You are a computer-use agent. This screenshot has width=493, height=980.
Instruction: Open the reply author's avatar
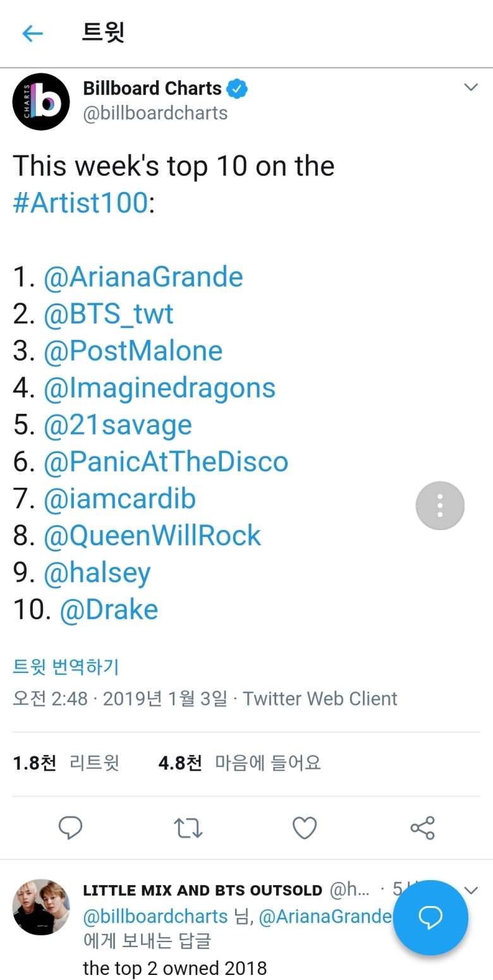tap(41, 907)
